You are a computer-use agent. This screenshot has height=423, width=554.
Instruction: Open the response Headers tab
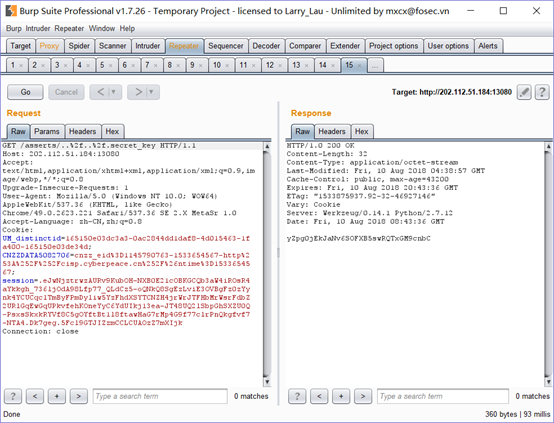(x=332, y=131)
